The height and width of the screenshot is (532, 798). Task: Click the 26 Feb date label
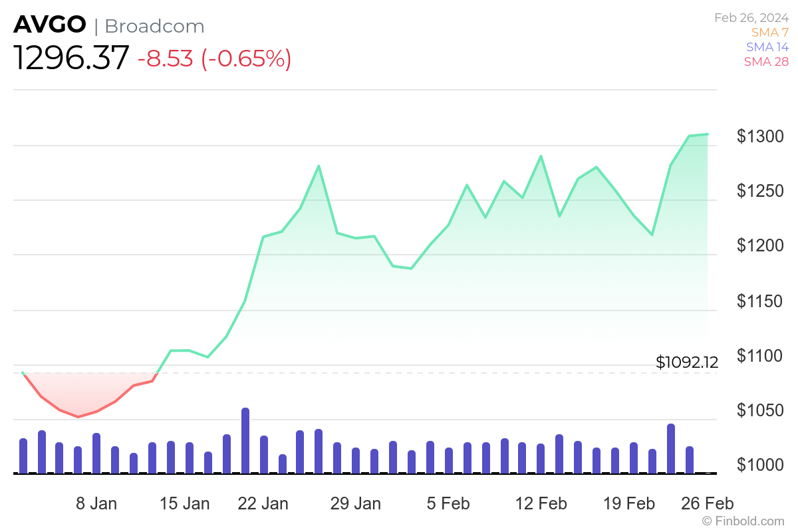pyautogui.click(x=708, y=503)
